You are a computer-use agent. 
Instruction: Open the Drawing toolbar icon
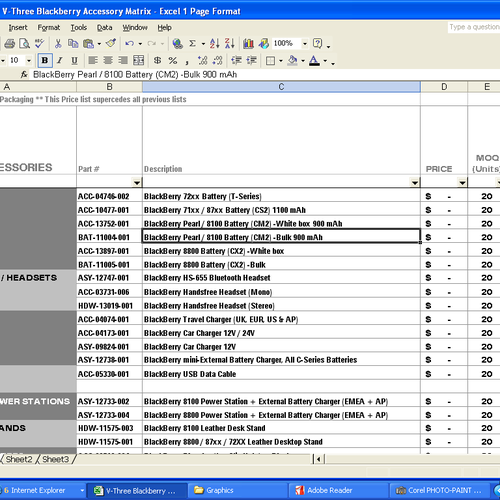click(x=264, y=44)
